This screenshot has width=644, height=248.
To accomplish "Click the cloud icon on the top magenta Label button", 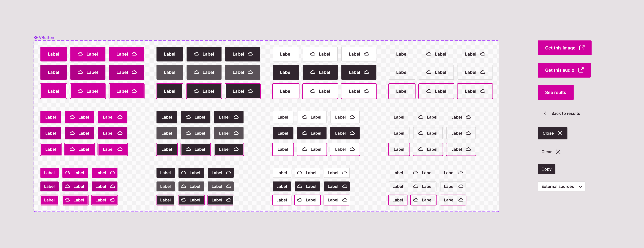I will [81, 54].
